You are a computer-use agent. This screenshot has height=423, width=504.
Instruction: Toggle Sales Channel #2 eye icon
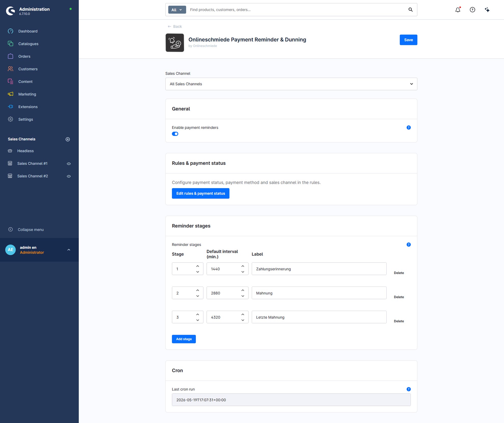[69, 176]
